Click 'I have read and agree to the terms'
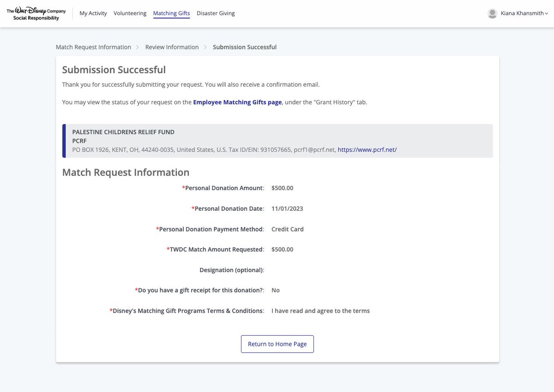This screenshot has width=554, height=392. (320, 311)
